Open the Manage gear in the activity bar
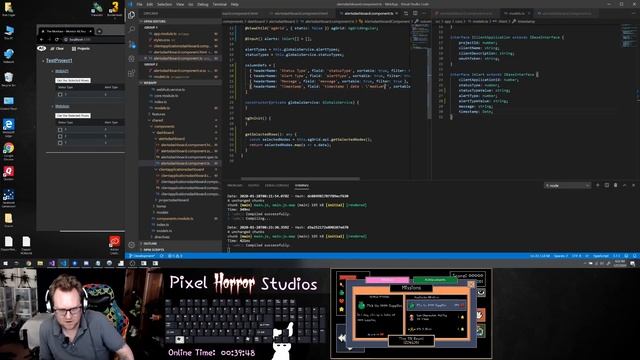The image size is (640, 360). [131, 245]
